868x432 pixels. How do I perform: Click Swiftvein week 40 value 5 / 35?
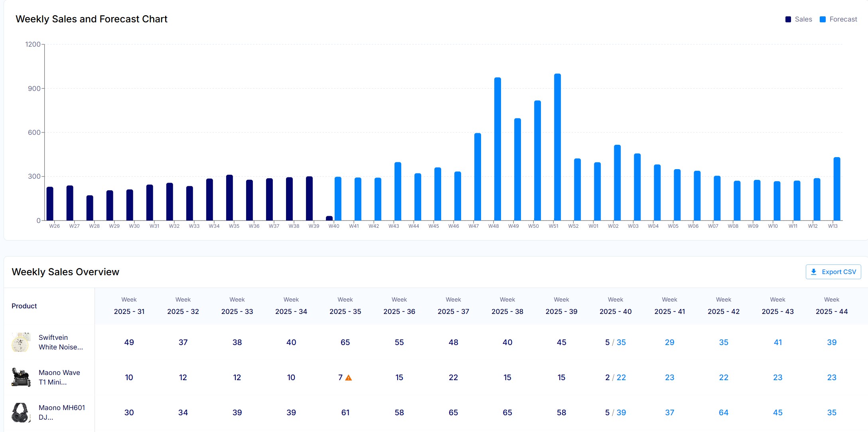point(615,342)
